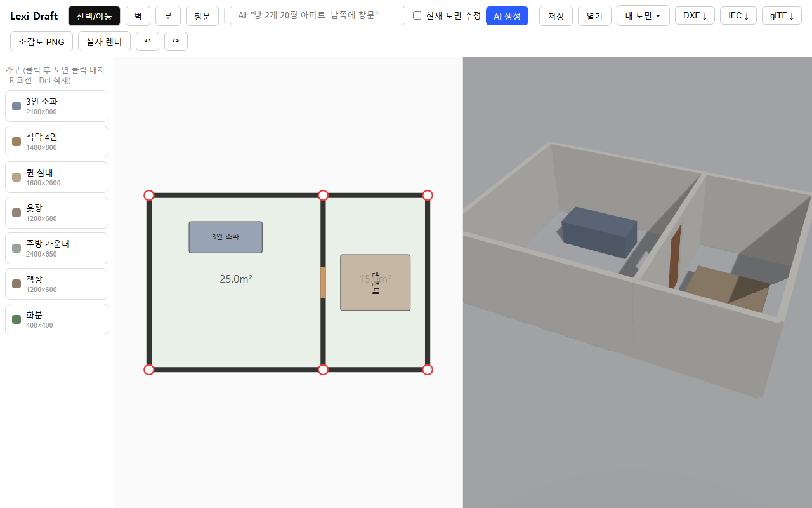812x508 pixels.
Task: Activate the 선택/이동 tool mode
Action: 94,16
